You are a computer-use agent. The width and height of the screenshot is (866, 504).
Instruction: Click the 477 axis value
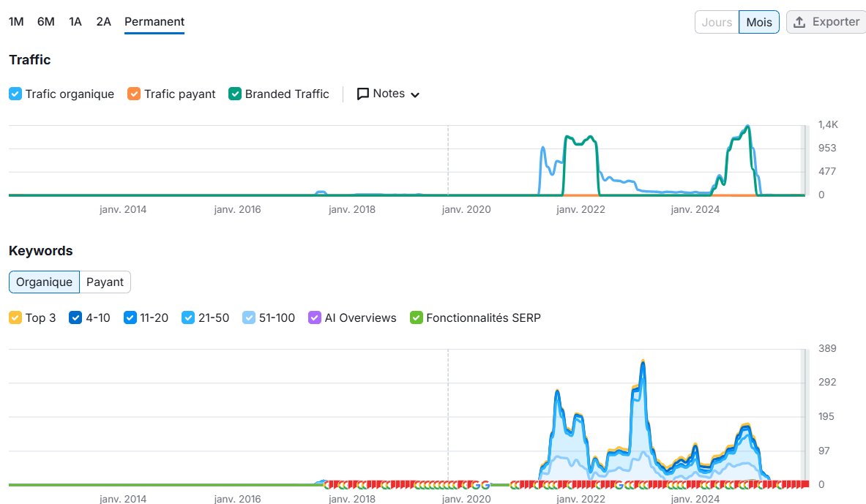click(x=827, y=172)
